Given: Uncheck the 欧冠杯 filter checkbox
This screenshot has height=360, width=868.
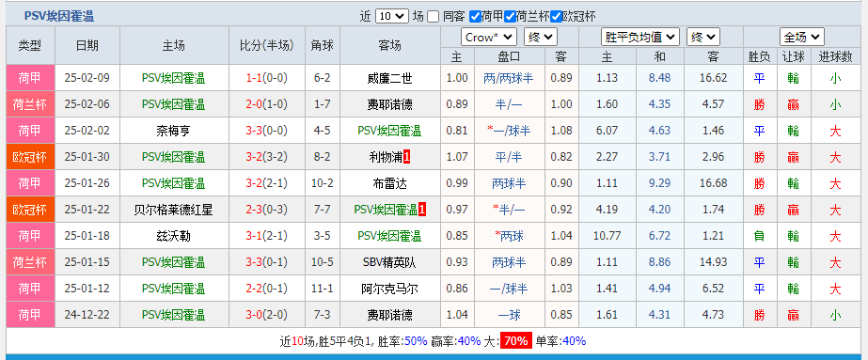Looking at the screenshot, I should click(x=556, y=17).
